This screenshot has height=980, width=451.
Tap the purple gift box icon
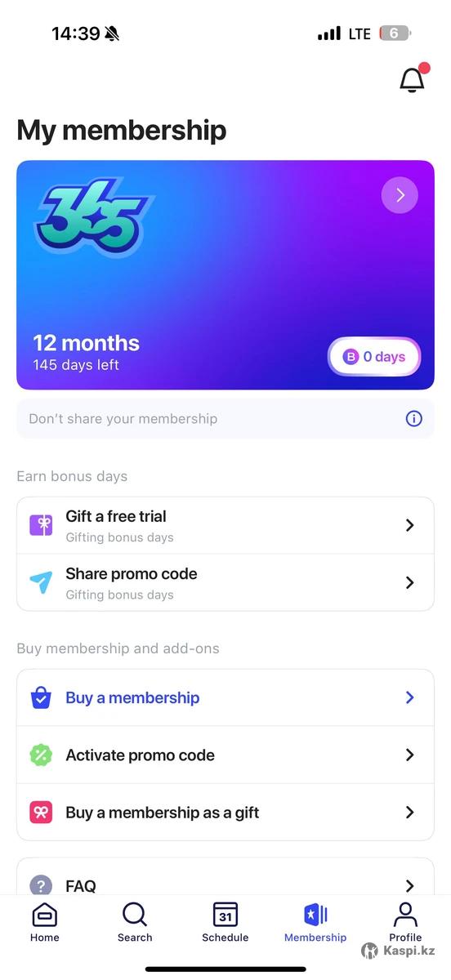tap(41, 525)
